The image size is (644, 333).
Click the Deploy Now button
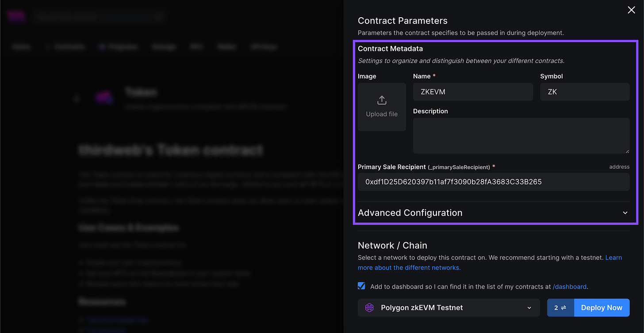point(602,307)
